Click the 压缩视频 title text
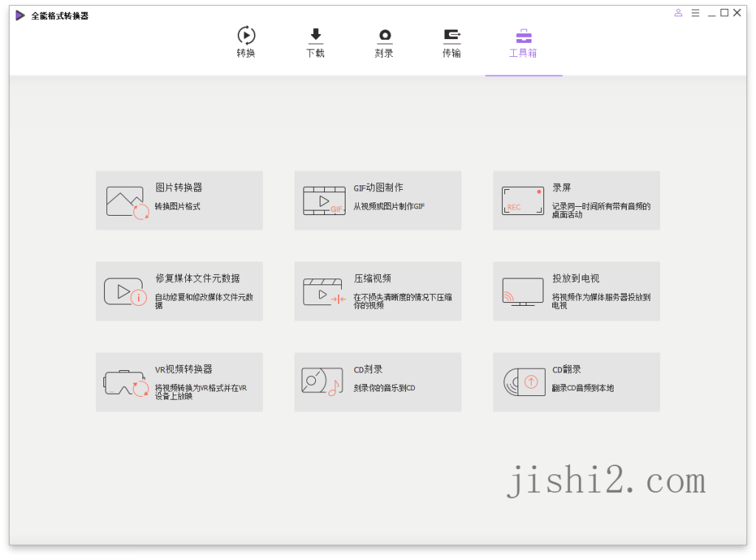The image size is (756, 560). pos(372,279)
